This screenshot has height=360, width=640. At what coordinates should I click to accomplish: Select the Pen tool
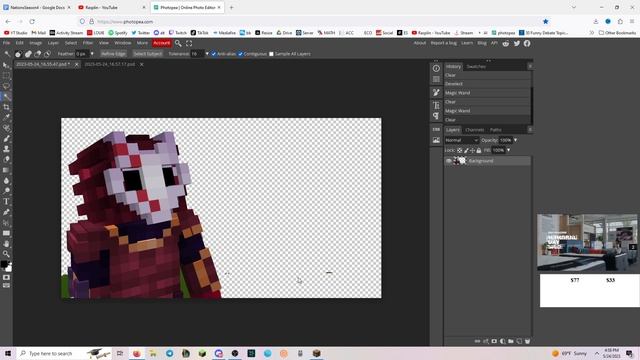(6, 212)
